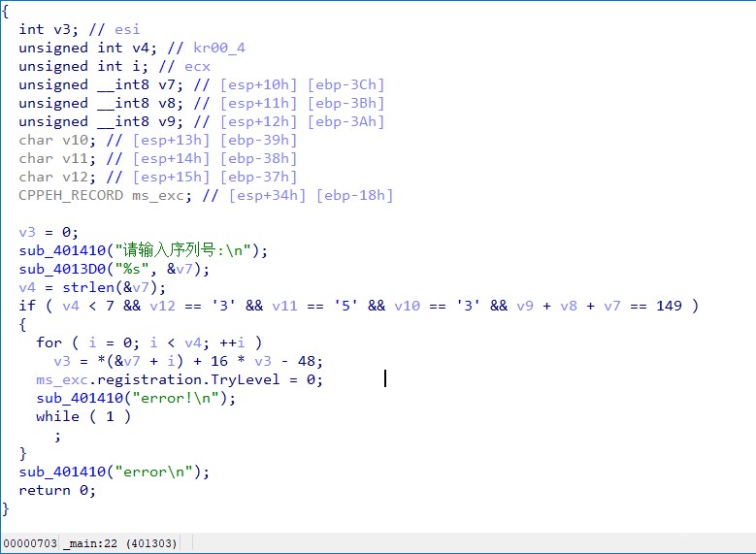This screenshot has width=756, height=554.
Task: Click the 'v3 = 0;' statement
Action: pyautogui.click(x=49, y=233)
